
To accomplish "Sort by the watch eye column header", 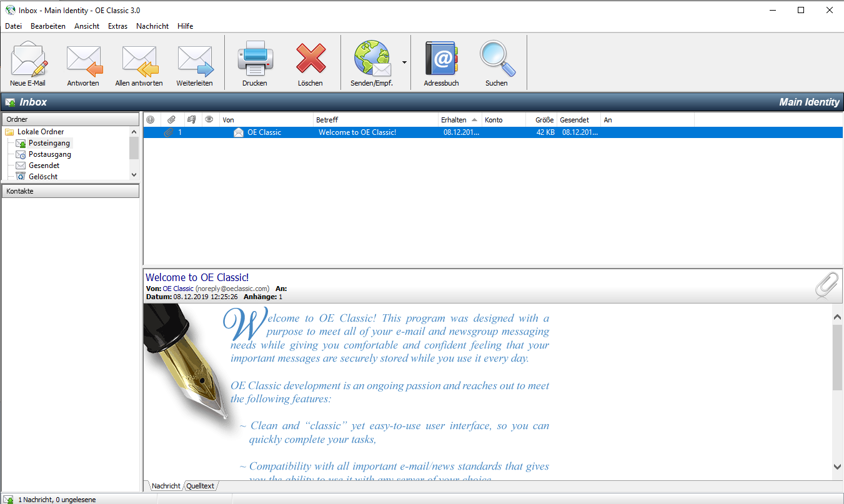I will [x=210, y=119].
